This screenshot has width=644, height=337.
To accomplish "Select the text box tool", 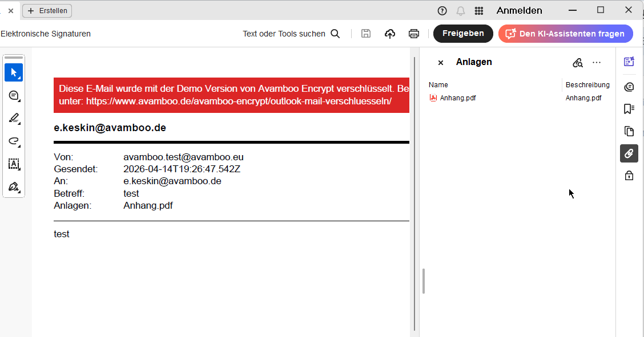I will pos(14,164).
